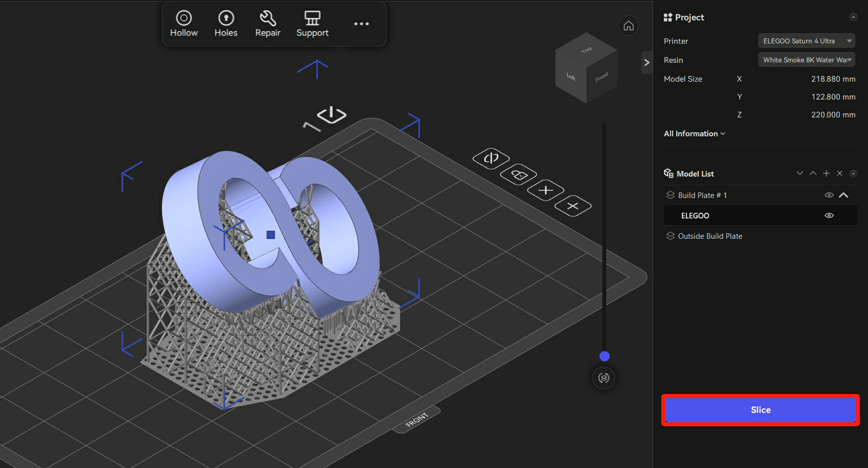Viewport: 868px width, 468px height.
Task: Click the Model List up-chevron icon
Action: [813, 174]
